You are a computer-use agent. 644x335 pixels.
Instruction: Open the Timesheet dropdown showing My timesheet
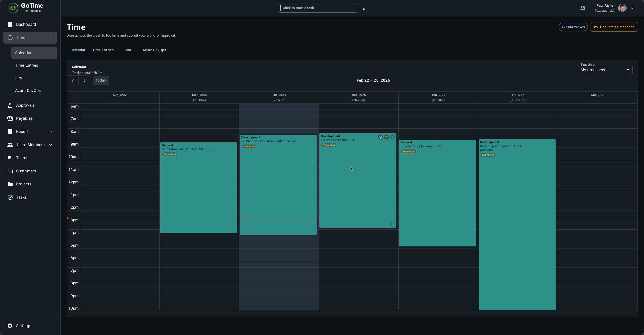coord(605,70)
